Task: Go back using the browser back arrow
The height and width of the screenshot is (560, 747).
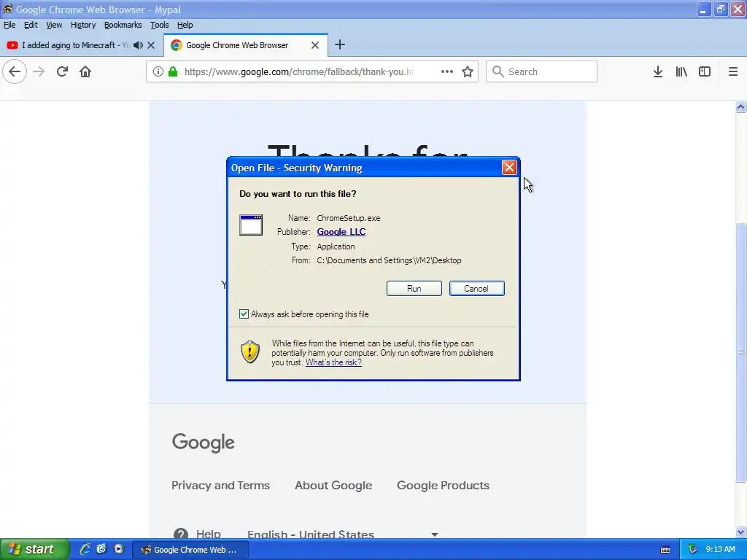Action: coord(15,72)
